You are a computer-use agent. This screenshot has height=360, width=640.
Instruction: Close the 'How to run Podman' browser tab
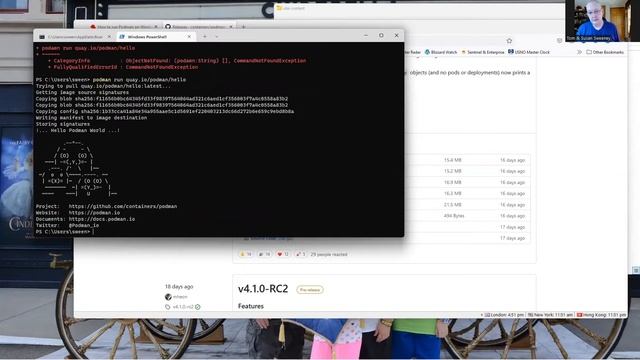coord(156,27)
